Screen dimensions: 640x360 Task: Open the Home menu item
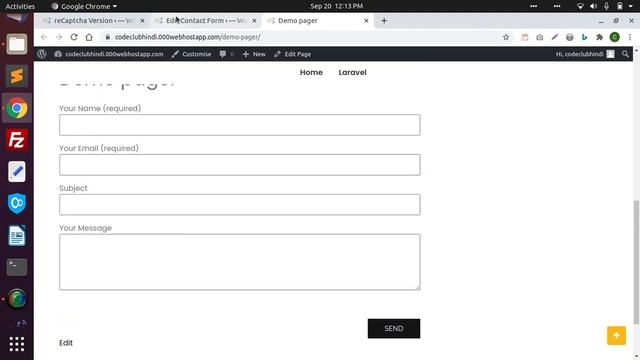pos(311,72)
